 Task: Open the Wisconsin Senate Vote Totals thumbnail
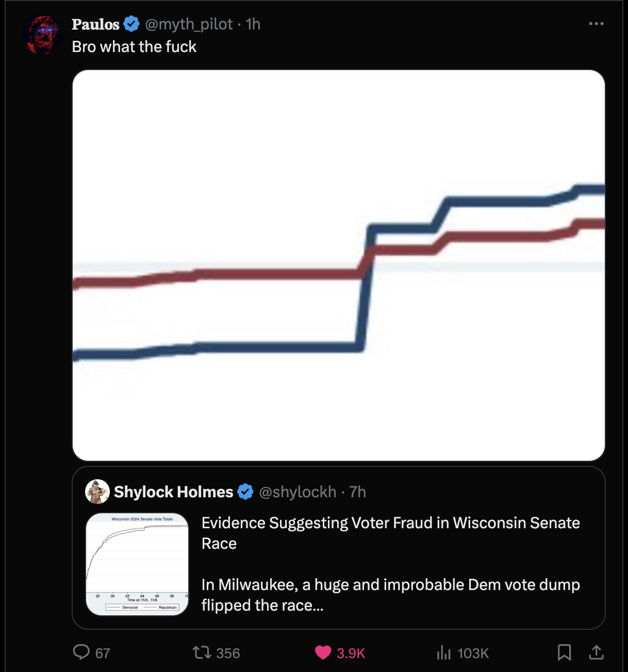(x=137, y=564)
